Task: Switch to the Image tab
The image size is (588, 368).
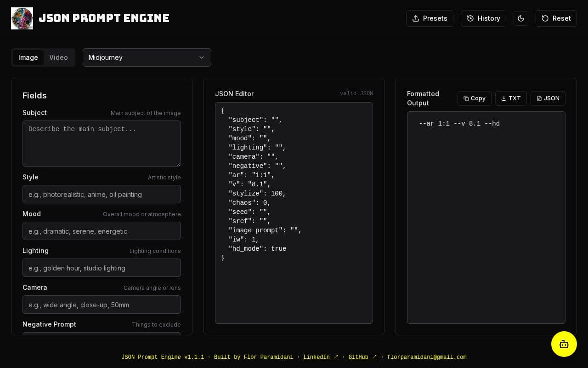Action: pyautogui.click(x=28, y=57)
